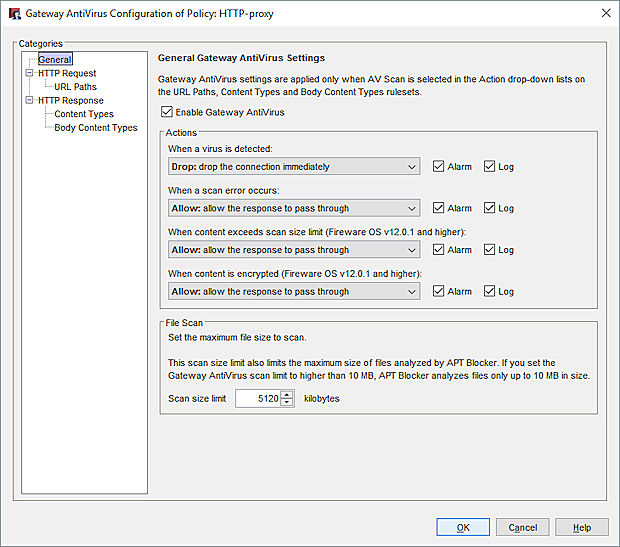The image size is (620, 547).
Task: Click the Scan size limit input field
Action: tap(258, 398)
